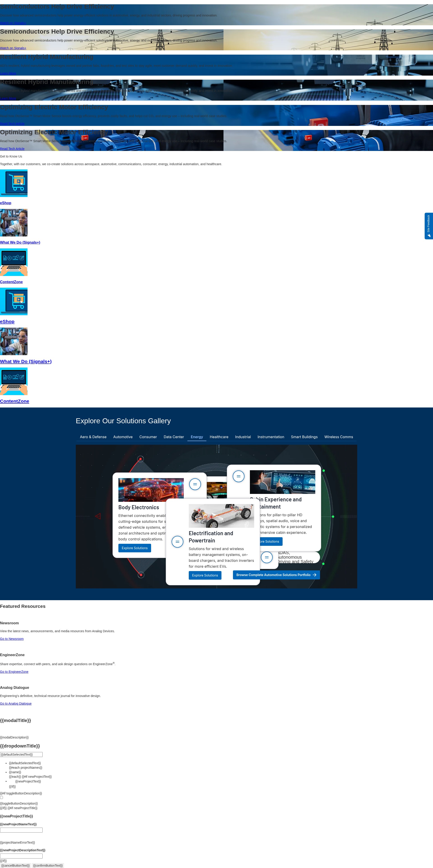Click the Electrification and Powertrain card title

tap(211, 537)
